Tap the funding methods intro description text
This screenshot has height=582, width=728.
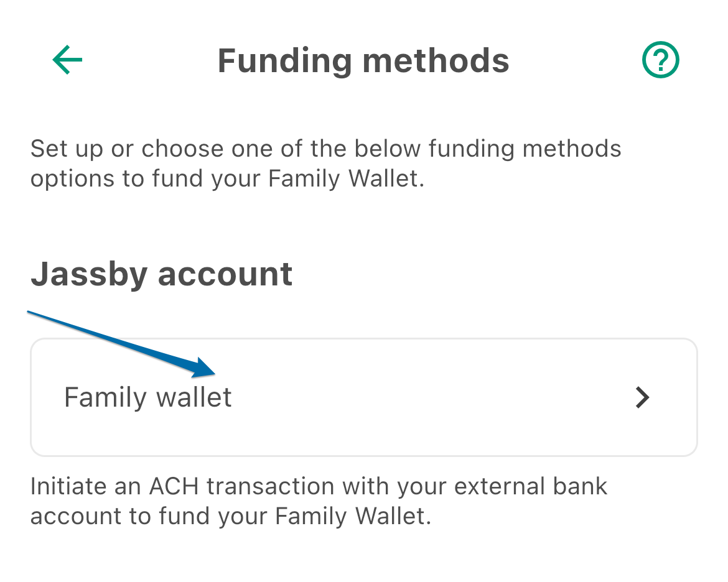(325, 164)
